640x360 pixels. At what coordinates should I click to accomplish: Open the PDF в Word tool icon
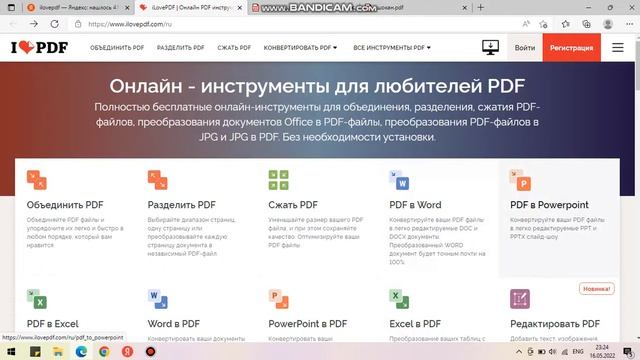coord(399,180)
